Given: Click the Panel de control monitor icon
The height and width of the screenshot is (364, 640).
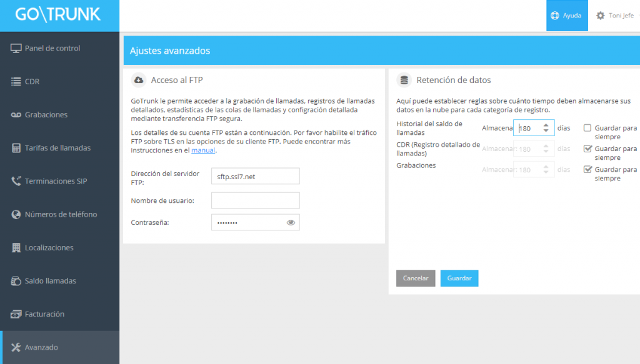Looking at the screenshot, I should pyautogui.click(x=16, y=48).
